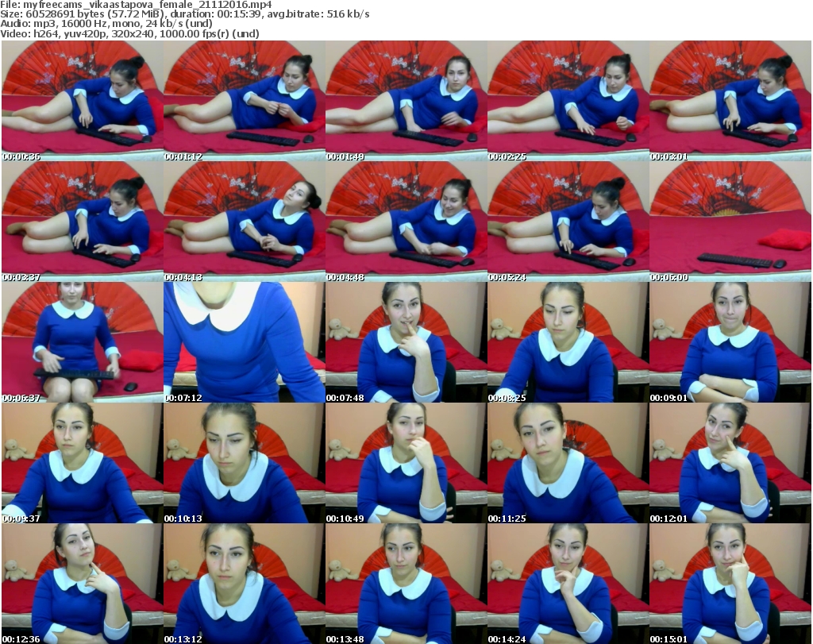This screenshot has height=644, width=813.
Task: Select the thumbnail stamped 00:04:13
Action: tap(245, 222)
